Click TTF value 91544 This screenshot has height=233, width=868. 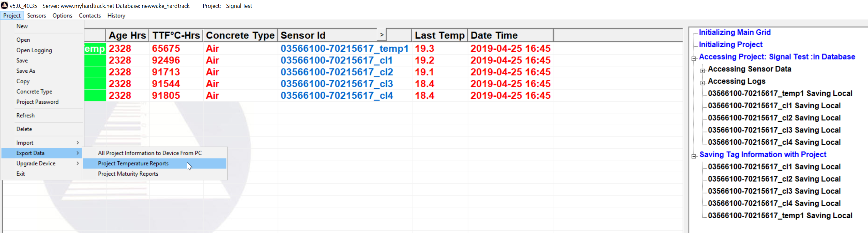(x=166, y=84)
